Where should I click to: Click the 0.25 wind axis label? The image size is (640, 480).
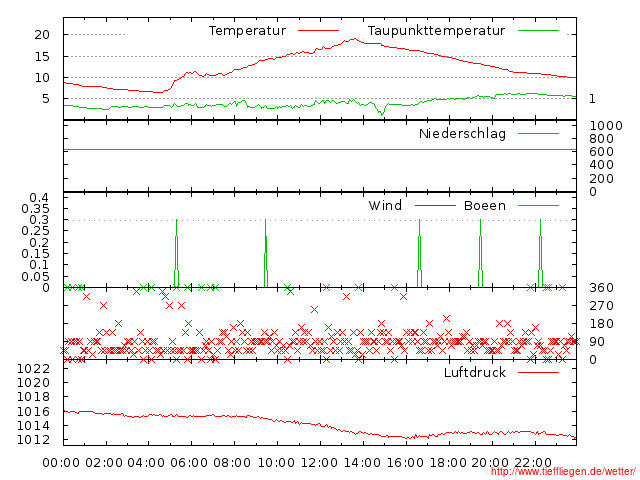coord(35,231)
